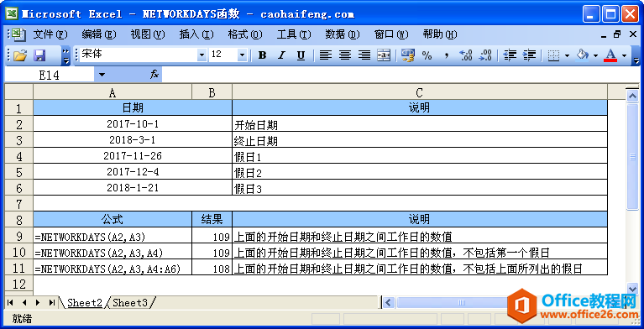Go to first sheet tab arrow

point(10,303)
